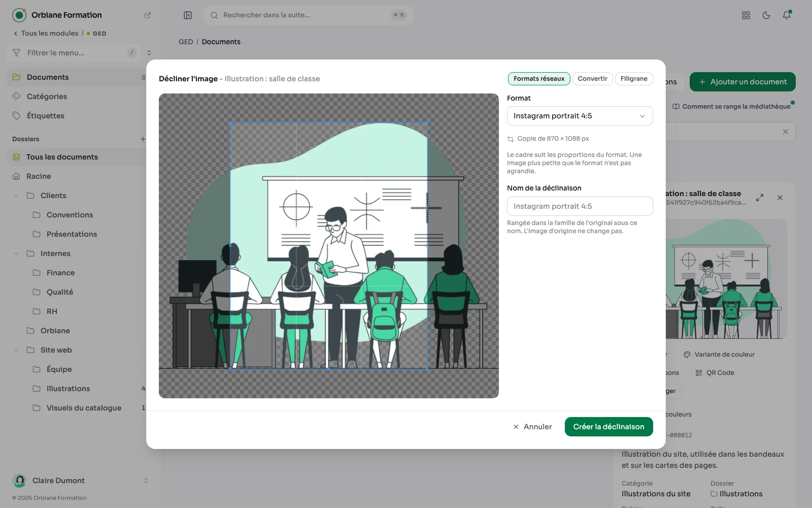This screenshot has height=508, width=812.
Task: Open the Format dropdown showing Instagram portrait 4:5
Action: click(x=580, y=116)
